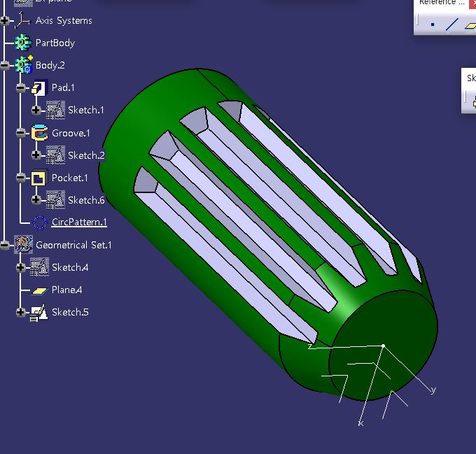The width and height of the screenshot is (476, 454).
Task: Click the Sketch.5 icon
Action: tap(38, 313)
